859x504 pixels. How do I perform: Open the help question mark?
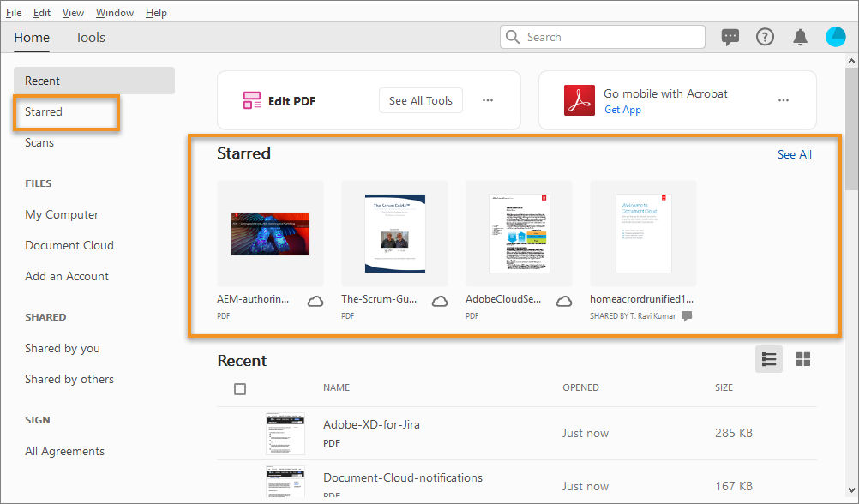(x=765, y=37)
